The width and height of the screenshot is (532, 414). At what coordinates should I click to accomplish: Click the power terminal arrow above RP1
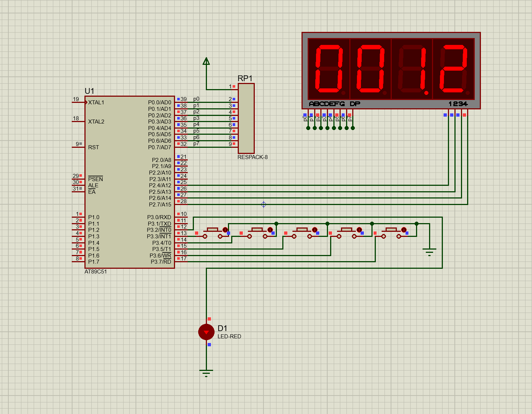(x=206, y=61)
